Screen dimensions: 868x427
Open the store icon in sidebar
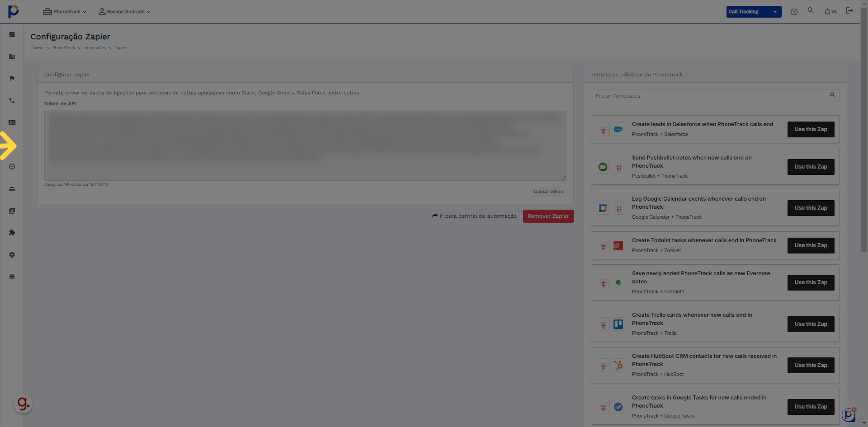point(12,277)
